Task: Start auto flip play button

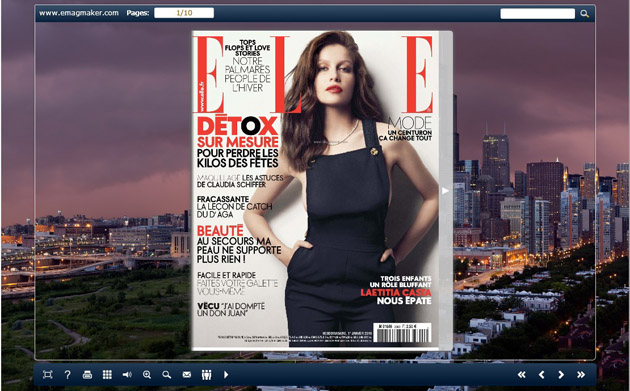Action: tap(226, 375)
